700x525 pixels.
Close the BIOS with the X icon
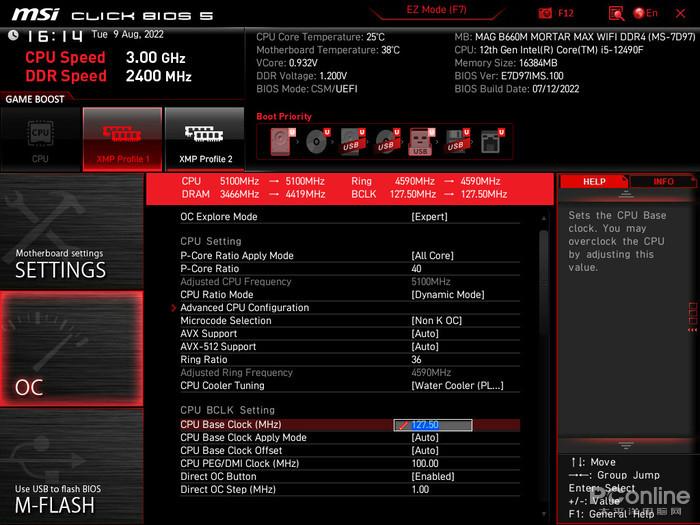coord(680,13)
